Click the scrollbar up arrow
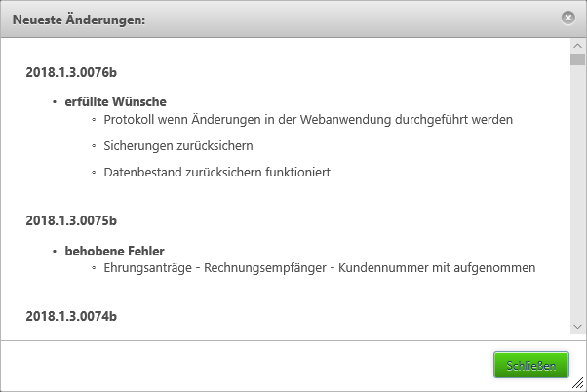 click(577, 46)
